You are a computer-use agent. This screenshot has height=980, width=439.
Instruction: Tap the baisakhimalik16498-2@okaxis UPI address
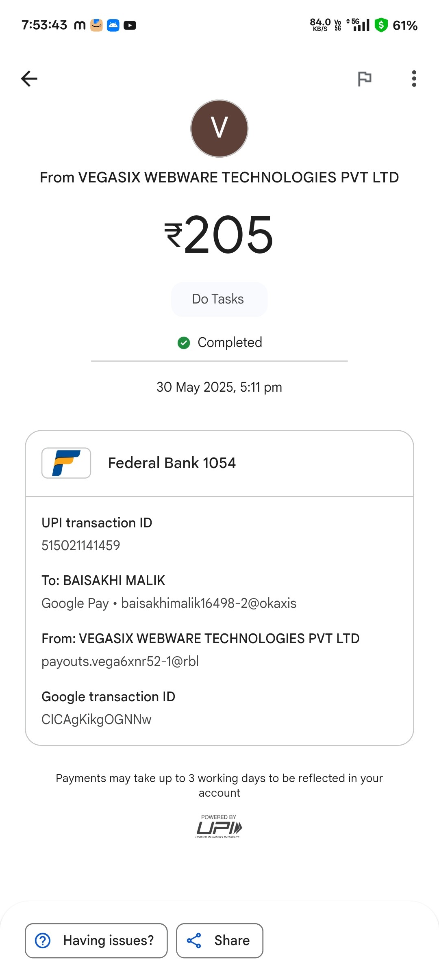click(209, 603)
